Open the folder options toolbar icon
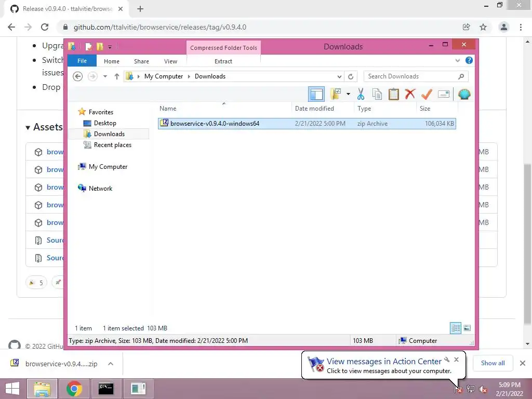532x399 pixels. tap(336, 94)
